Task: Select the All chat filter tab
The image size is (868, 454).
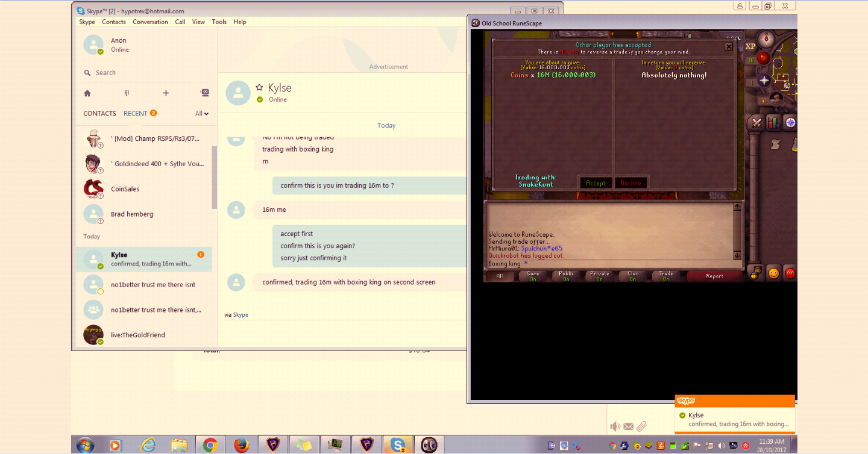Action: pyautogui.click(x=500, y=276)
